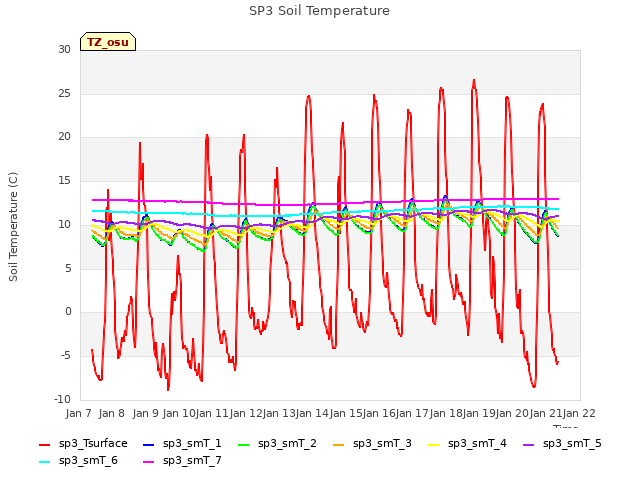The height and width of the screenshot is (480, 640).
Task: Click the red sp3_Tsurface legend swatch
Action: [44, 444]
